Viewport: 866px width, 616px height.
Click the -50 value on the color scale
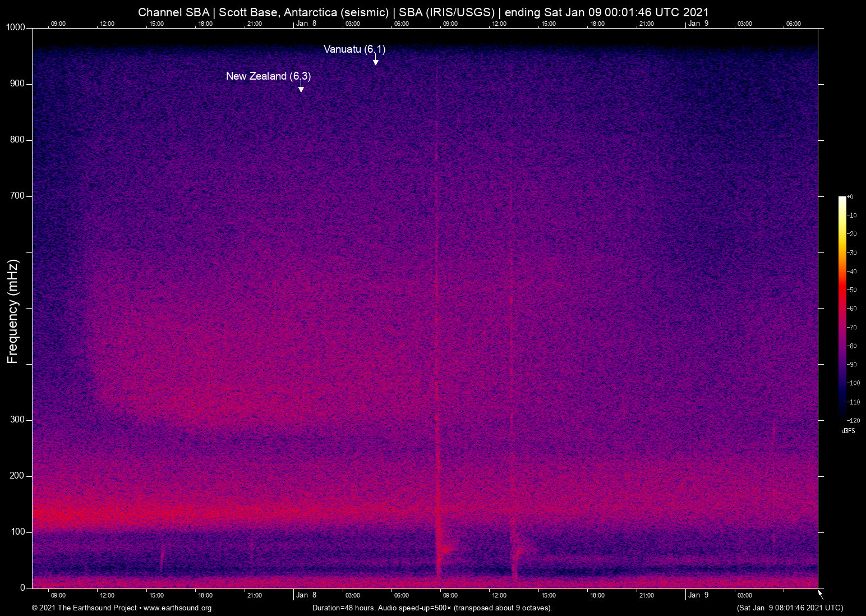click(x=851, y=290)
